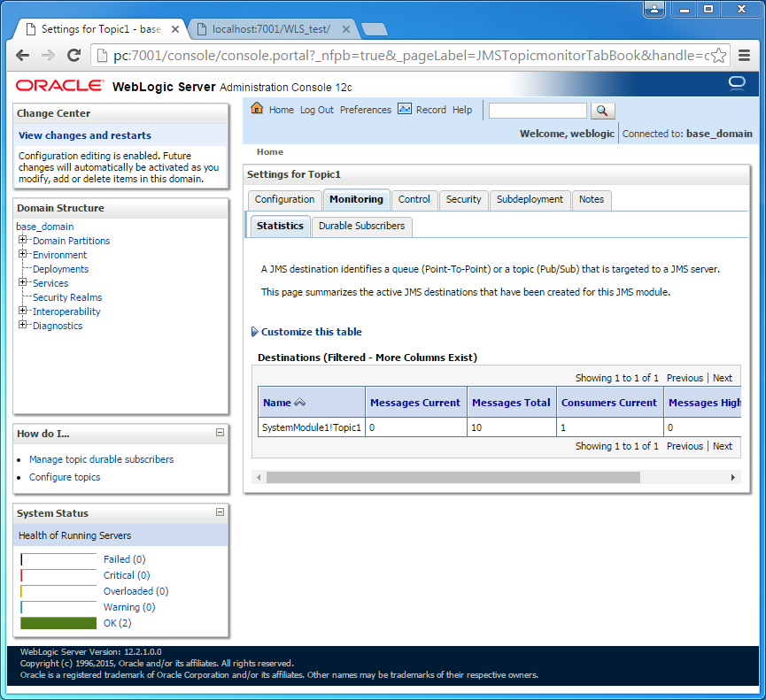Sort by Messages Current column header

tap(415, 403)
